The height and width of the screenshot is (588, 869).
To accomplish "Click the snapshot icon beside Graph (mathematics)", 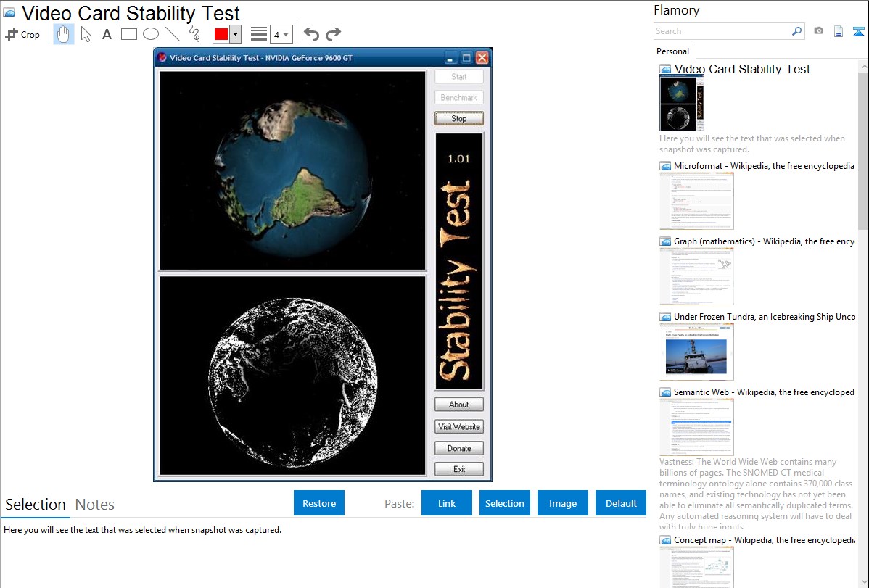I will click(x=665, y=241).
